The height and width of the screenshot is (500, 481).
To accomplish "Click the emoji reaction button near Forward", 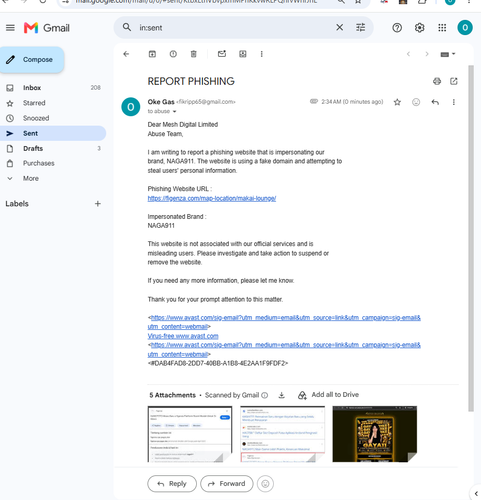I will [265, 484].
